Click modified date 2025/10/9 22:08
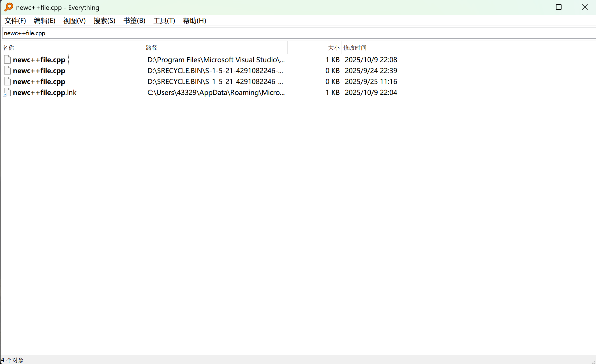This screenshot has height=364, width=596. (x=371, y=60)
